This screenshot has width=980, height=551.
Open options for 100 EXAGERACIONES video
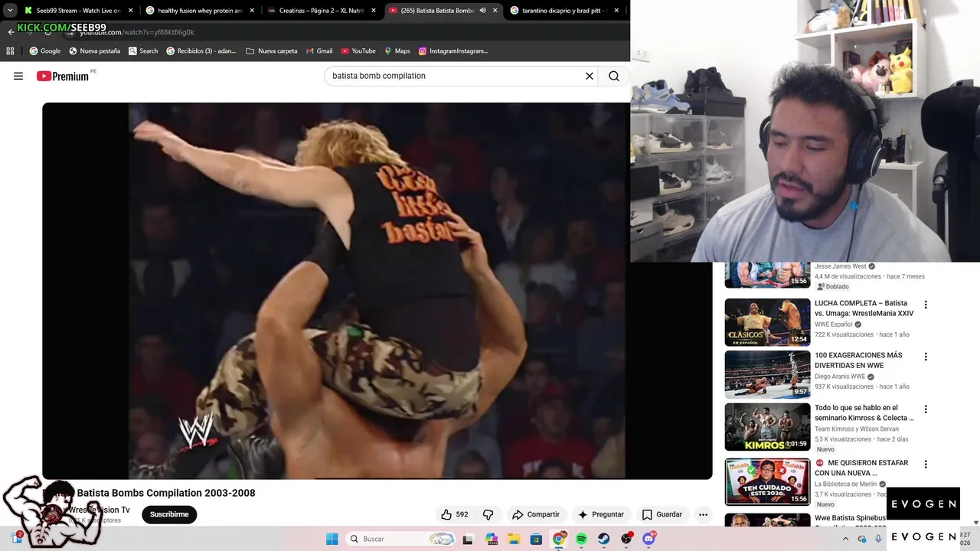pos(926,357)
